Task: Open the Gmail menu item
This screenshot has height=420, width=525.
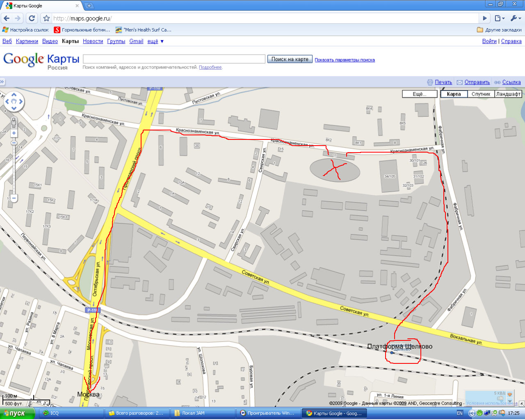Action: point(136,41)
